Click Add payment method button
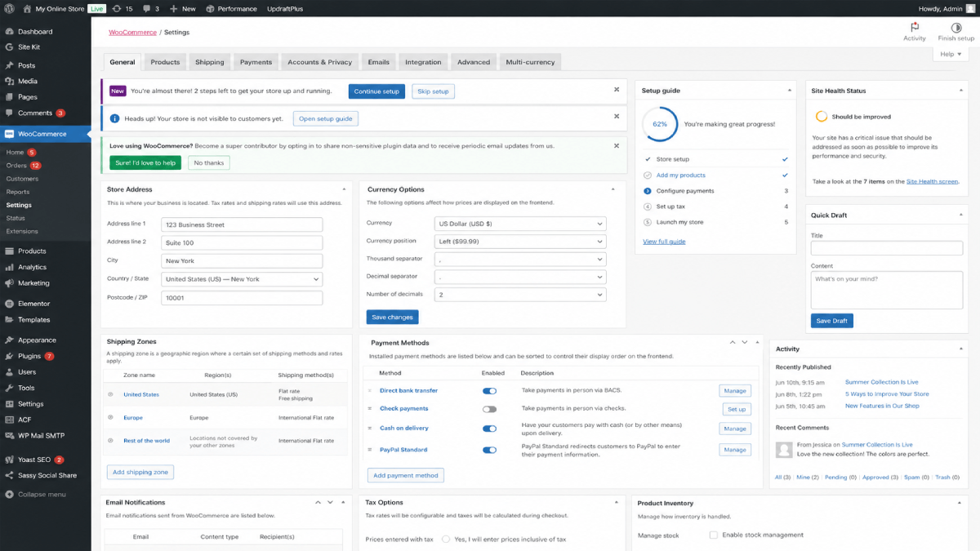The height and width of the screenshot is (551, 980). point(406,475)
